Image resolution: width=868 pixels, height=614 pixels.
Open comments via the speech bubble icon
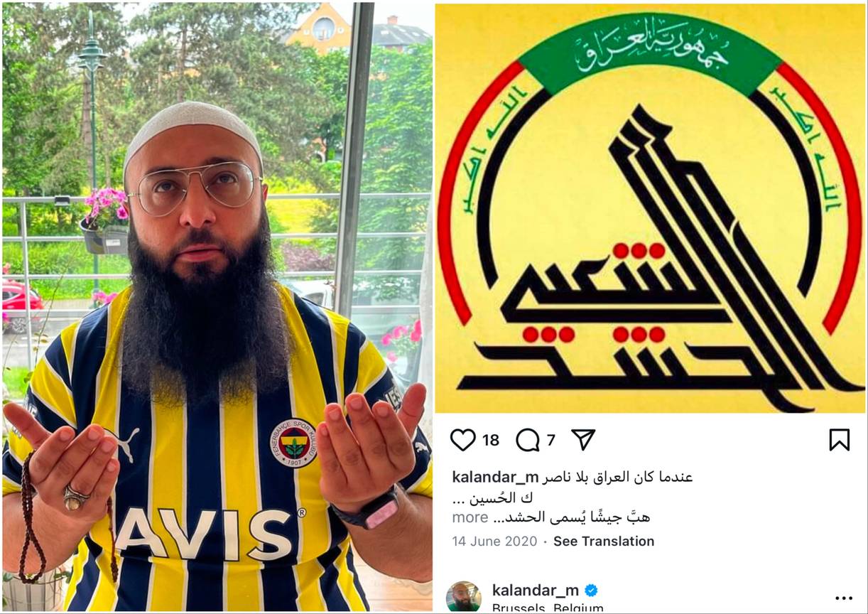click(x=528, y=440)
